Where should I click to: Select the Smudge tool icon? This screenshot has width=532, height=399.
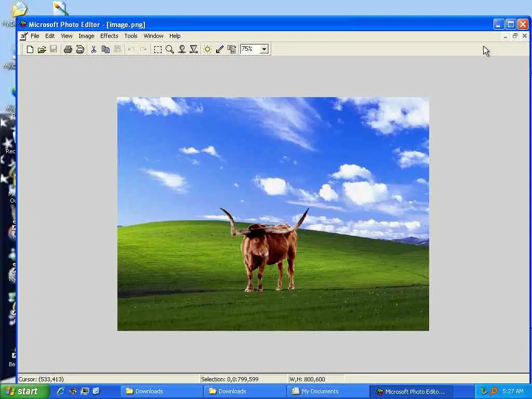(x=182, y=49)
